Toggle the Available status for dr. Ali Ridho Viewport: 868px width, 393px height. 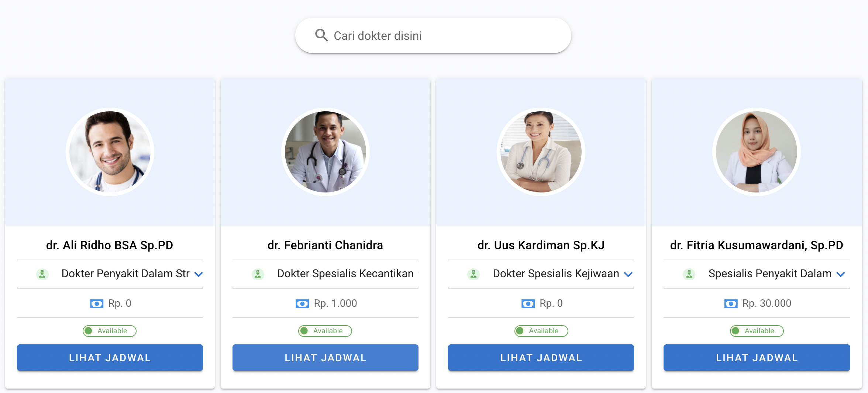point(109,331)
